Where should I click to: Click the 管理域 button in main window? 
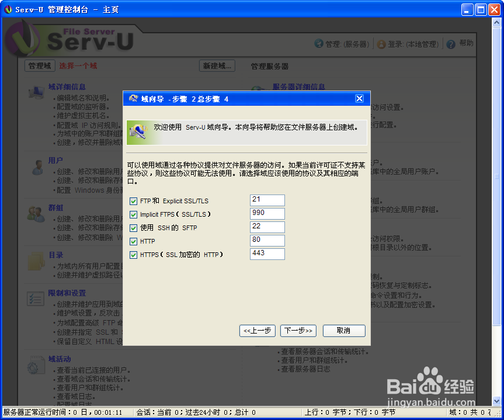click(x=40, y=66)
